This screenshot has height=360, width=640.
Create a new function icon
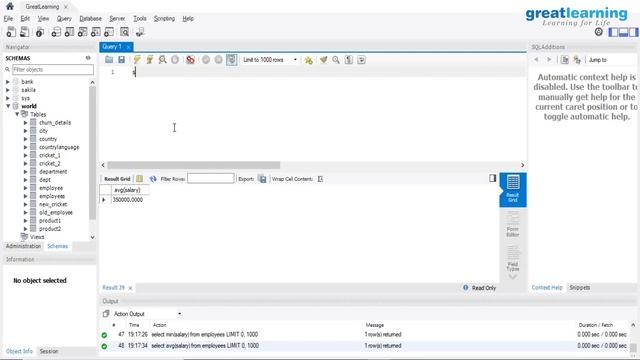tap(109, 32)
